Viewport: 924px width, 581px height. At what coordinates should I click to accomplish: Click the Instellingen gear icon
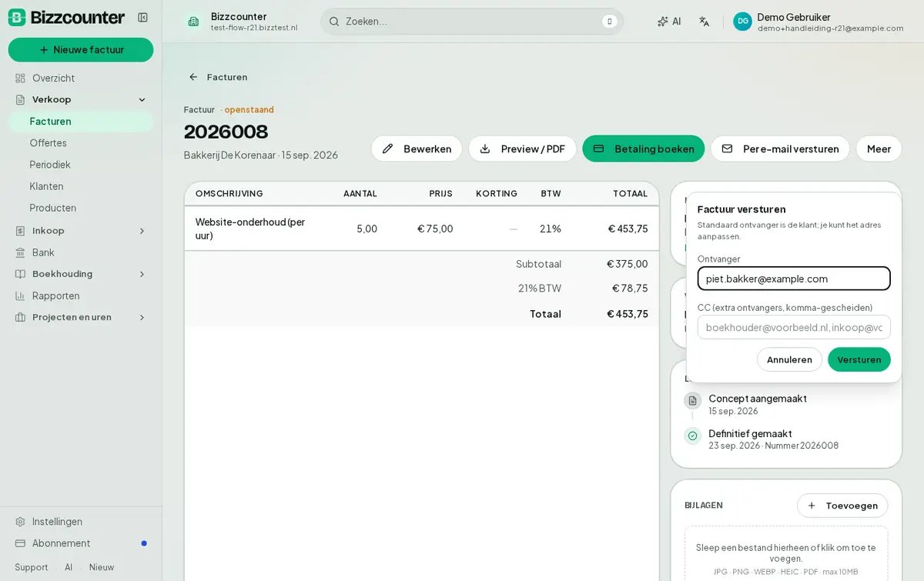pos(20,522)
